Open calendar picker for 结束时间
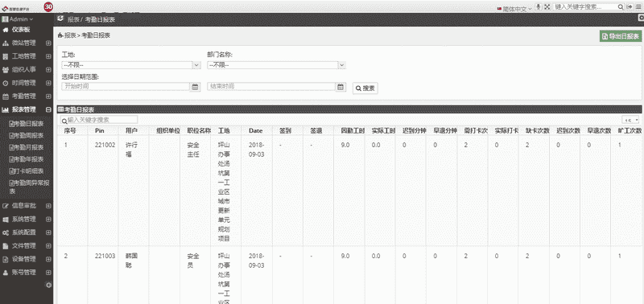 (341, 87)
